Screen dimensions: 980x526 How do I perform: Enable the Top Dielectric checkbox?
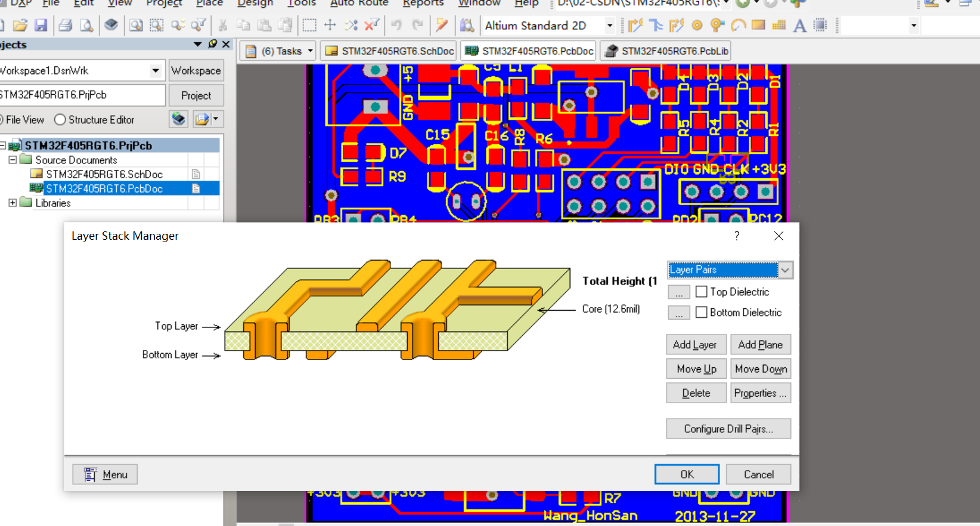click(x=702, y=292)
